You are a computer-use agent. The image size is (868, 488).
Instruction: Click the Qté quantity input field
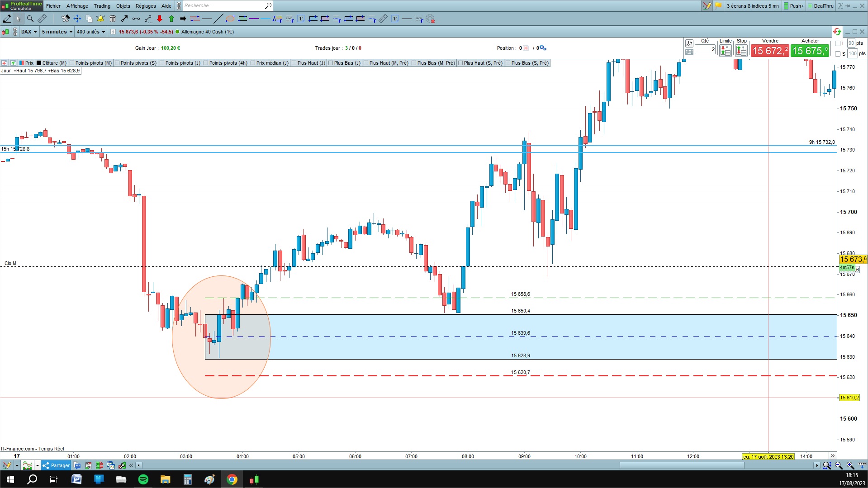(705, 49)
